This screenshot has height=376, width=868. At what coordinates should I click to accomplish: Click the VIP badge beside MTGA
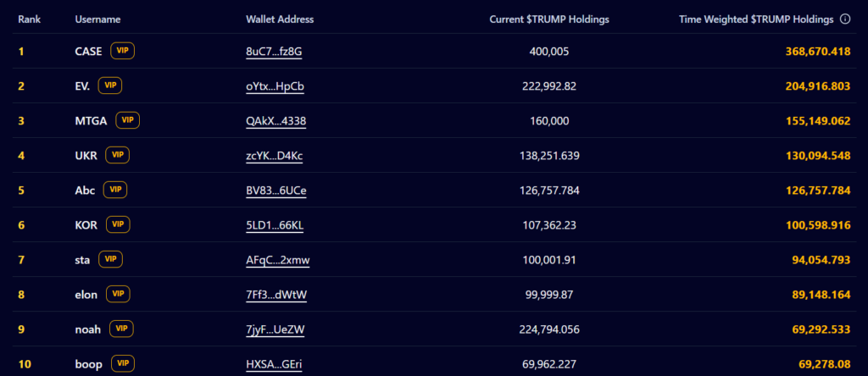(x=127, y=120)
